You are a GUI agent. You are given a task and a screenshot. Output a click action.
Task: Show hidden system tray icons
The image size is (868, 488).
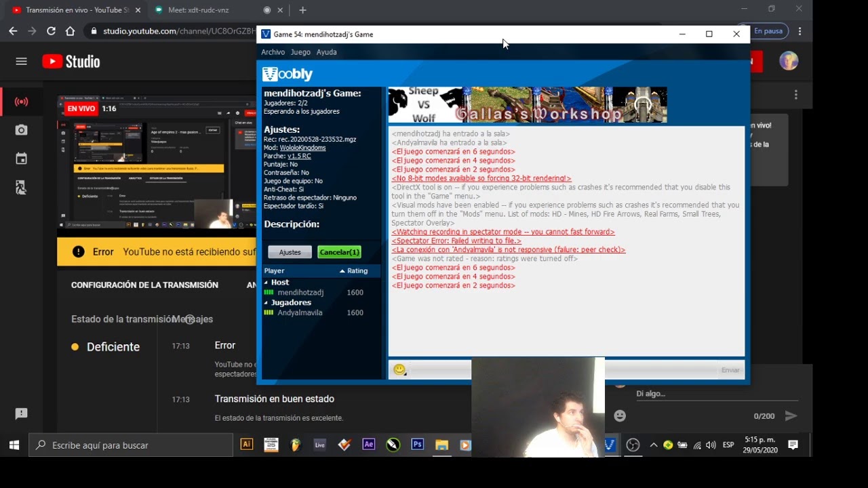653,445
